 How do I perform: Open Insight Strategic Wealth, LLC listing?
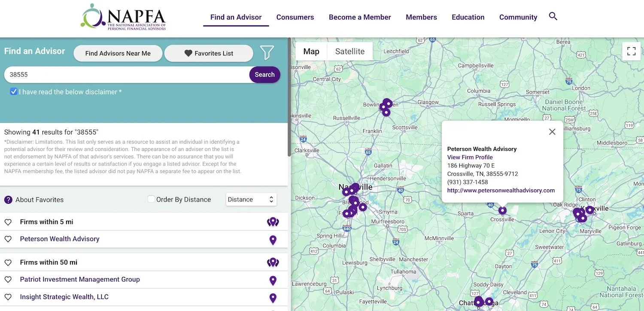[64, 297]
